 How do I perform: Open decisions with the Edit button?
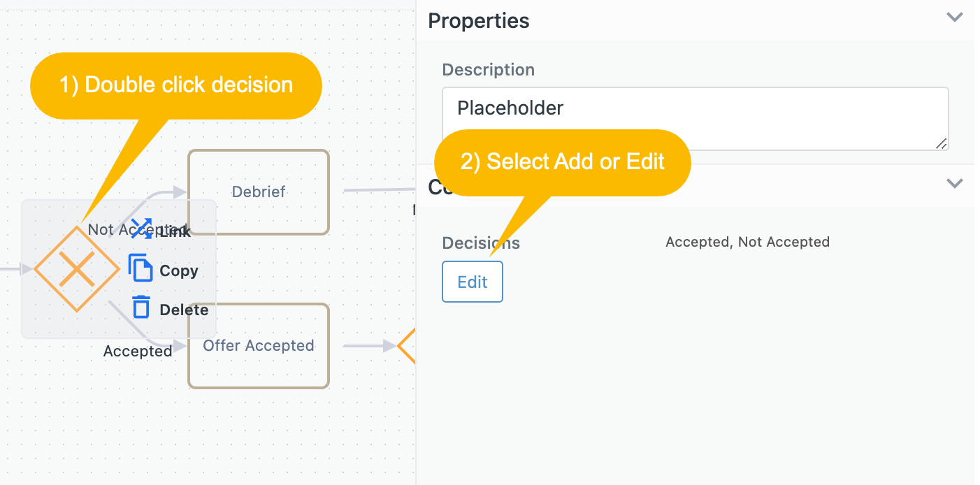[x=473, y=282]
